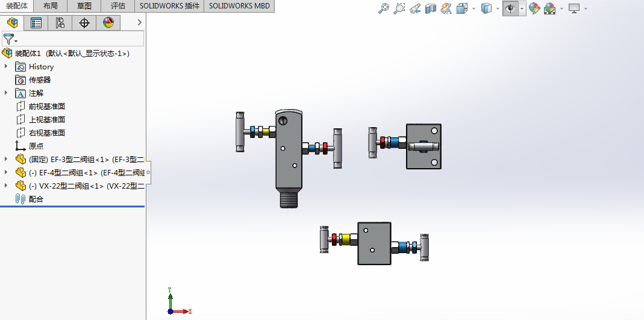The width and height of the screenshot is (644, 320).
Task: Click the bottom valve block body
Action: pyautogui.click(x=374, y=243)
